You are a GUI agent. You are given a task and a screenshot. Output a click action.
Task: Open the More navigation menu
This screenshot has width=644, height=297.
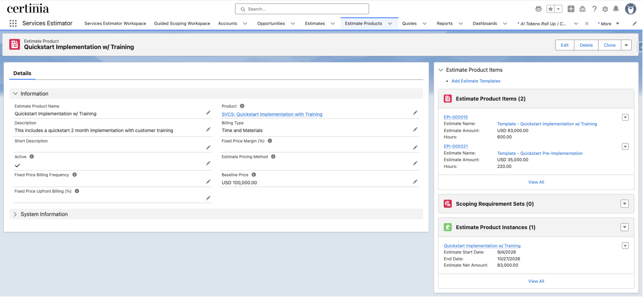click(608, 24)
